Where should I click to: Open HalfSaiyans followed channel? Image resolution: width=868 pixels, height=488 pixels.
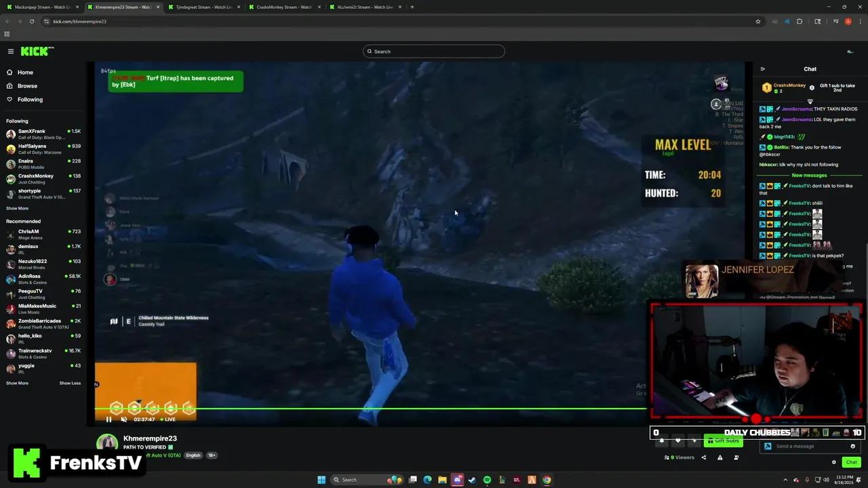coord(43,148)
